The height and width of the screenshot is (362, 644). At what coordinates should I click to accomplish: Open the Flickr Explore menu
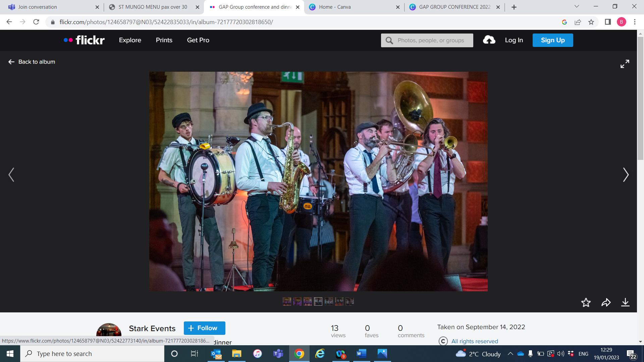click(x=130, y=40)
